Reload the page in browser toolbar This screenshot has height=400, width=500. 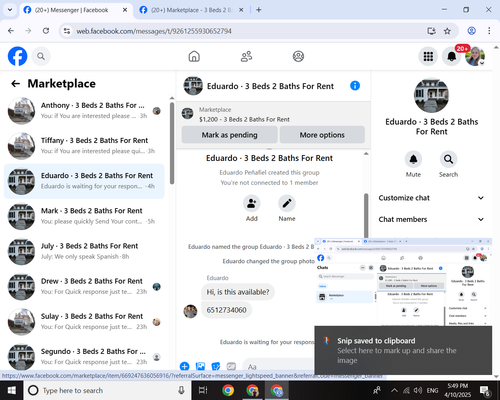click(x=46, y=31)
